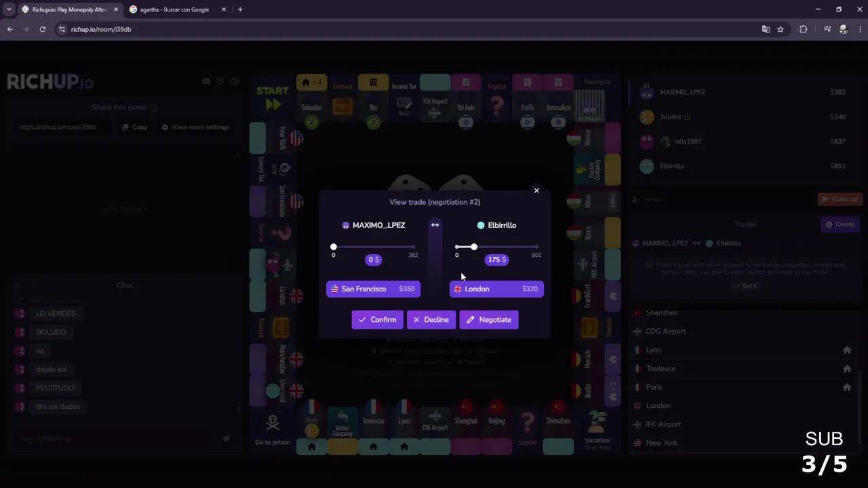Select player row Elbirrillo $801
The height and width of the screenshot is (488, 868).
click(x=744, y=166)
